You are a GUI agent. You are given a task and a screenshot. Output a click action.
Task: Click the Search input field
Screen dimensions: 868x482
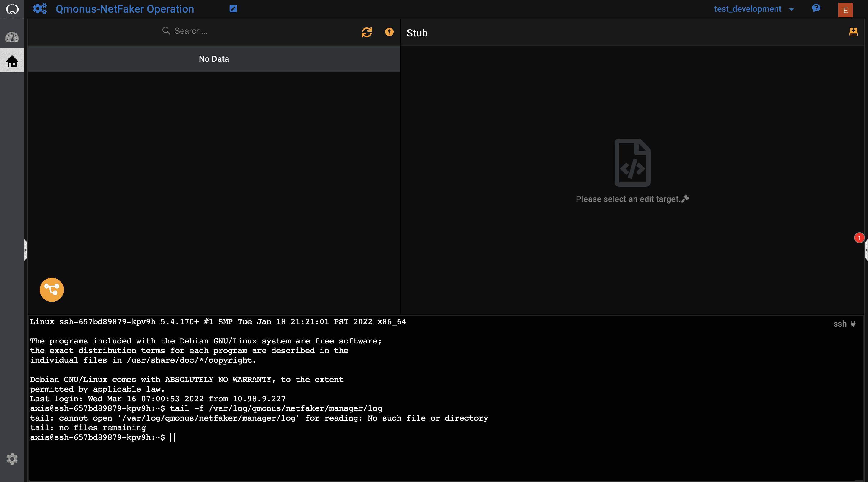pos(214,31)
